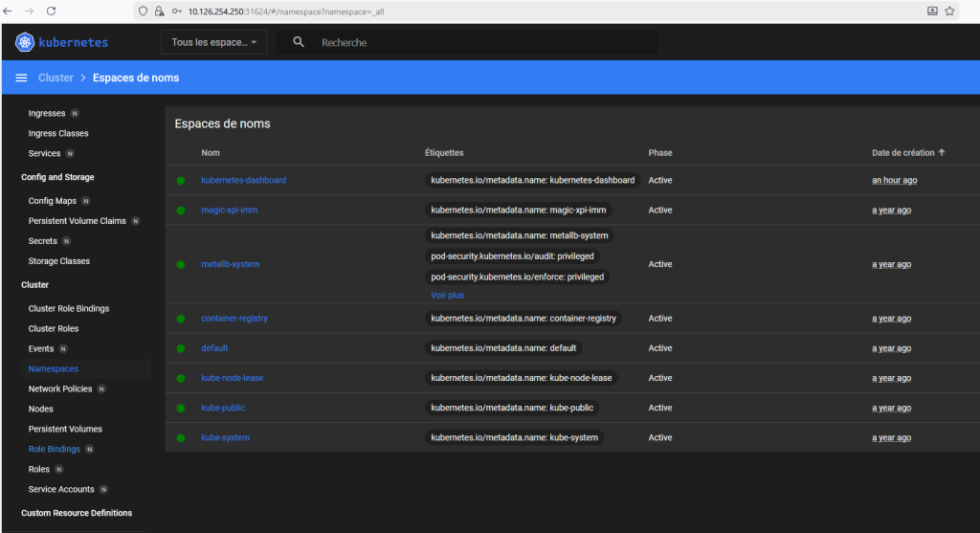Open Namespaces in the sidebar
The image size is (980, 533).
54,368
